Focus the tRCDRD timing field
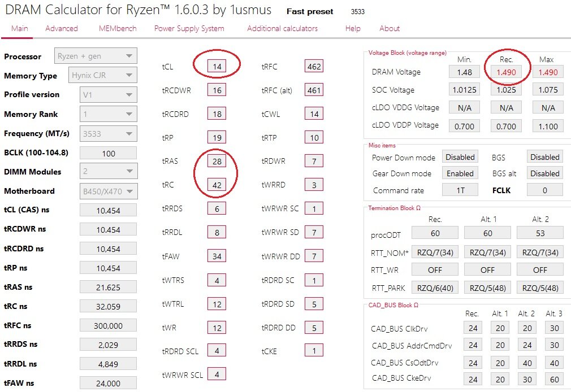Viewport: 571px width, 392px height. [217, 114]
